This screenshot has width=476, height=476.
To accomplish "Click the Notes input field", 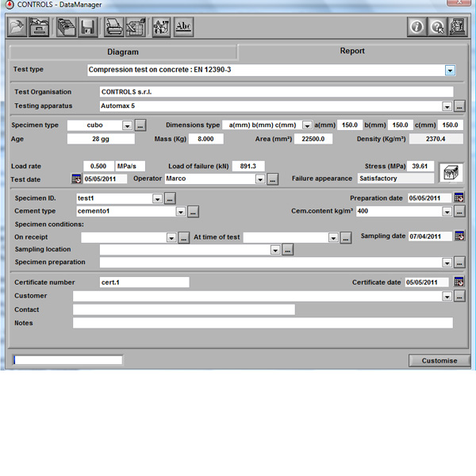I will pyautogui.click(x=263, y=323).
